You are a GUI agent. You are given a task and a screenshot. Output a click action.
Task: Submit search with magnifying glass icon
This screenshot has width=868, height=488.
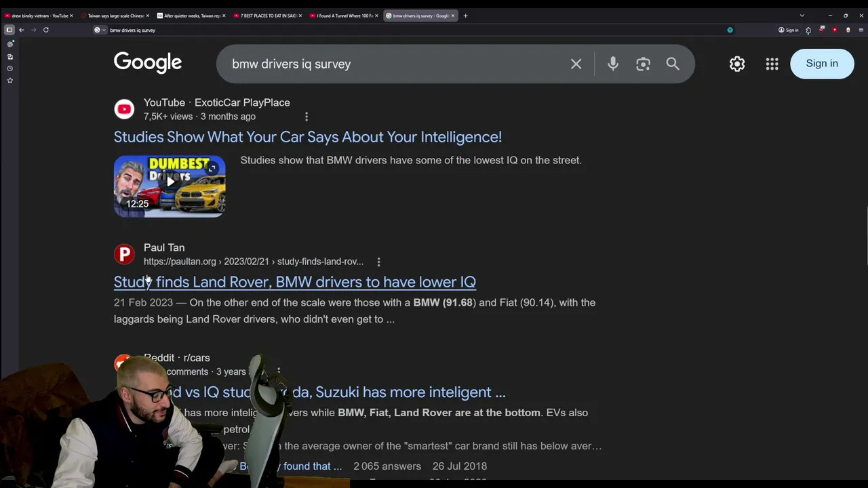coord(673,64)
